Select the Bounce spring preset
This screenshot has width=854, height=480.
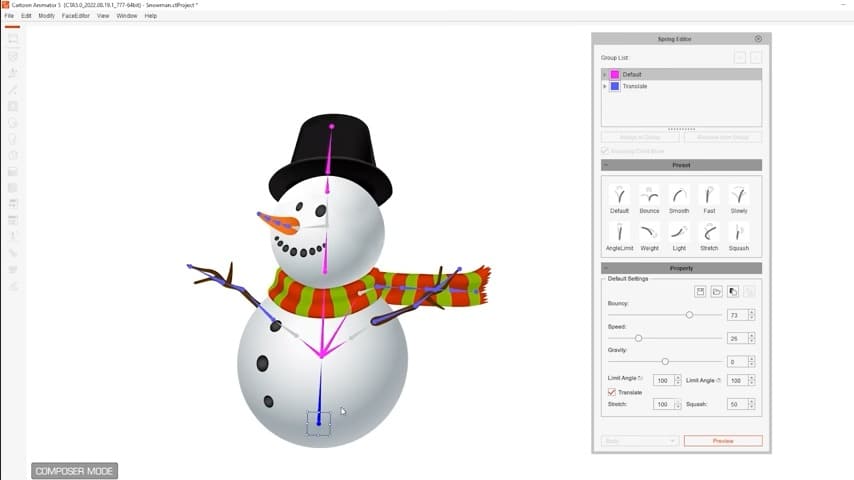(649, 195)
